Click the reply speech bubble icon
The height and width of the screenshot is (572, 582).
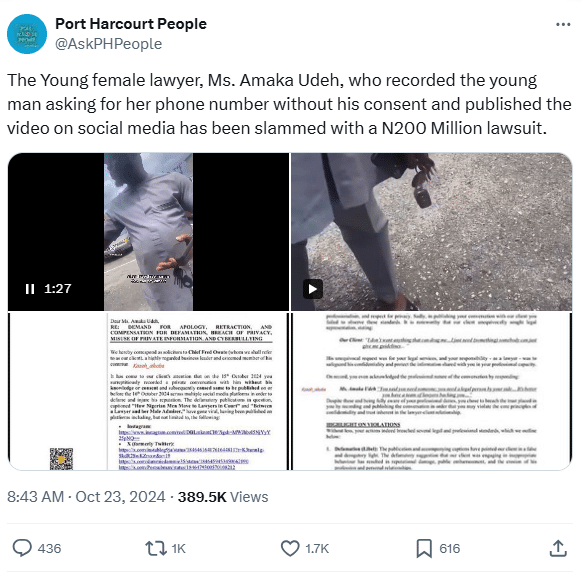point(22,548)
